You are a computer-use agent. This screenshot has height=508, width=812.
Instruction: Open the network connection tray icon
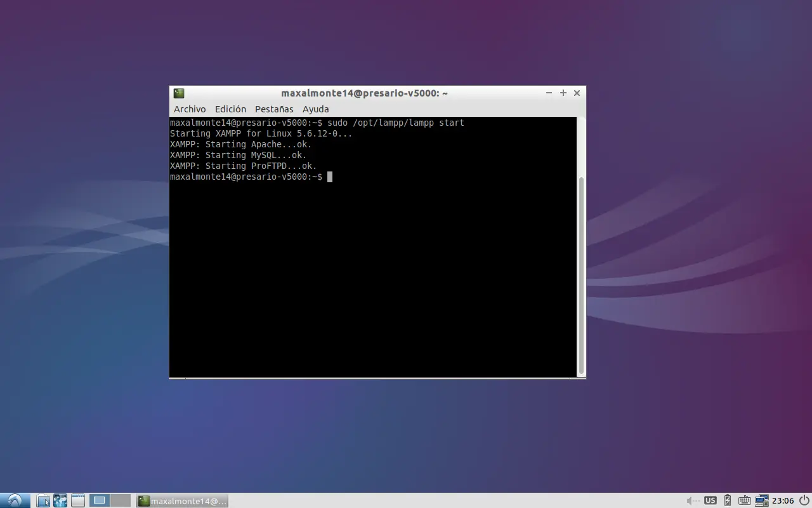[x=761, y=500]
